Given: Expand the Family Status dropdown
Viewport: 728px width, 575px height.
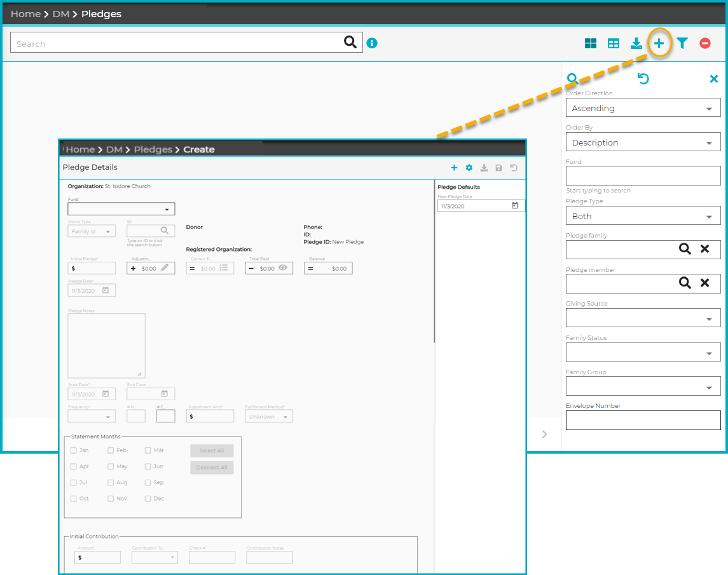Looking at the screenshot, I should click(x=643, y=352).
